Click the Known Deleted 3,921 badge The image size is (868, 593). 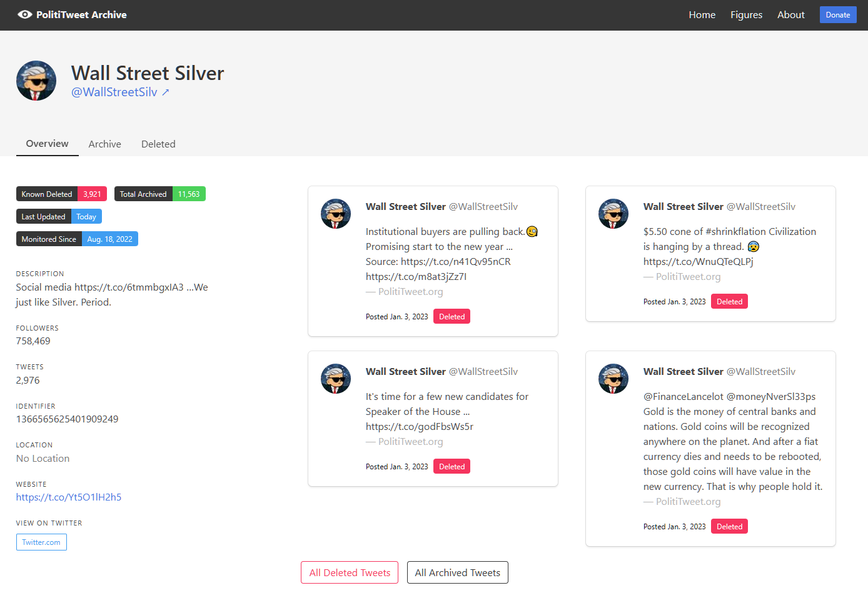pos(61,194)
